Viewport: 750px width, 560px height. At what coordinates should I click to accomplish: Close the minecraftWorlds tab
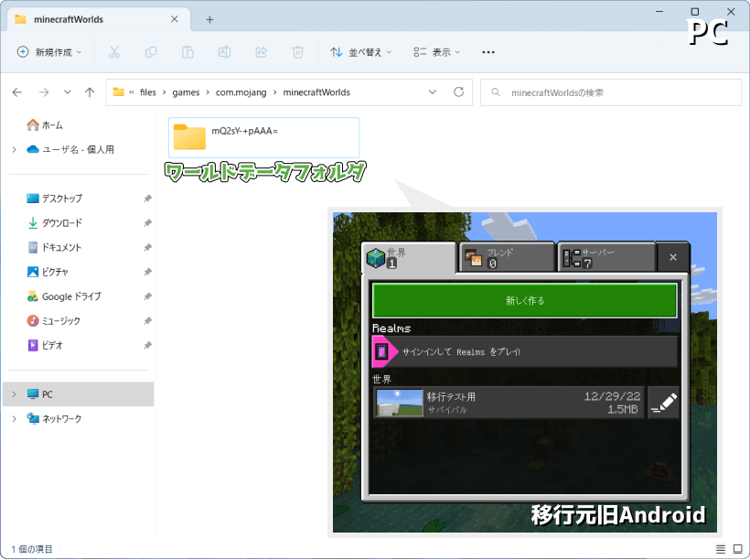tap(174, 19)
